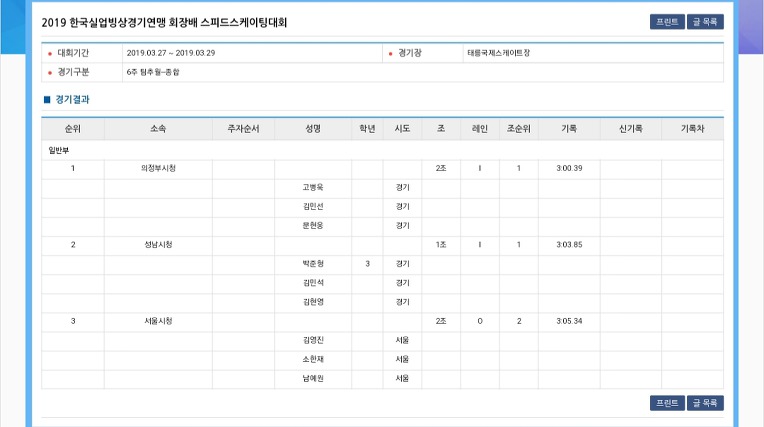Select the 시도 column header
Viewport: 764px width, 427px height.
click(402, 129)
